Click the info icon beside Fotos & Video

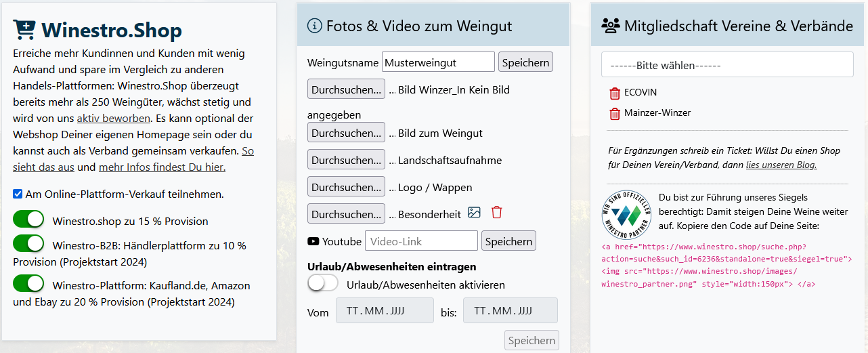click(x=314, y=26)
